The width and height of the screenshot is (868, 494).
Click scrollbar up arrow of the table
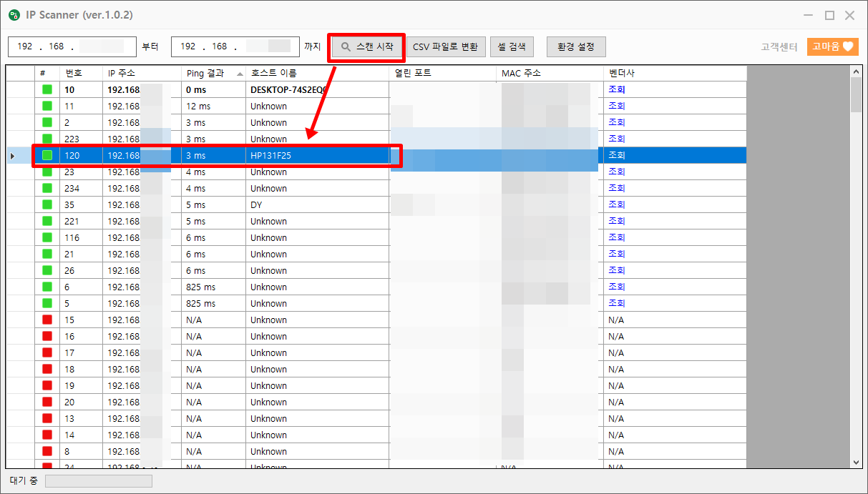[856, 71]
